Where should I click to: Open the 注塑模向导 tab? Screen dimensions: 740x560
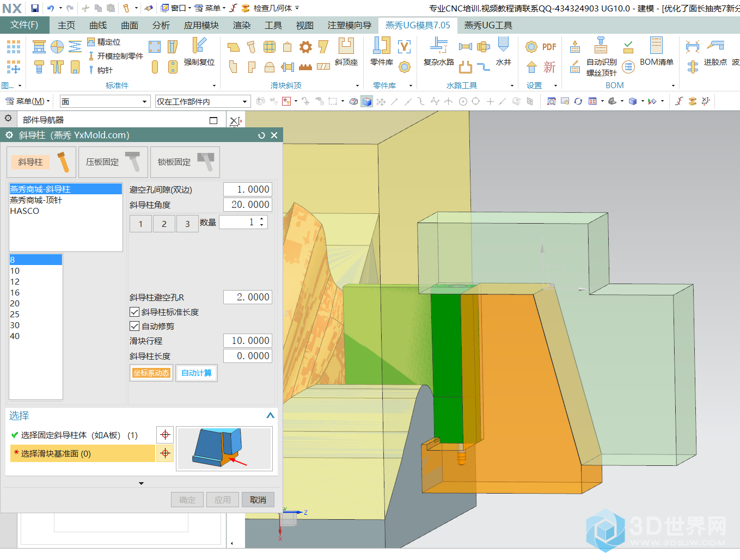coord(350,25)
